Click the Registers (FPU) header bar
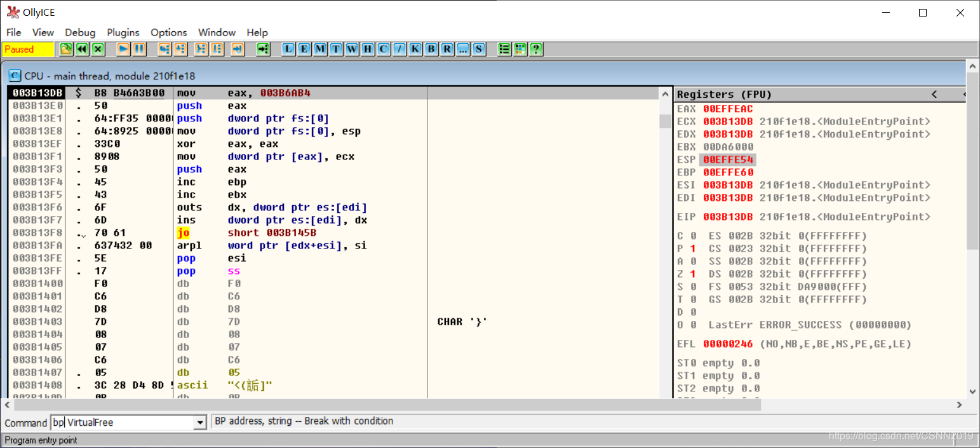This screenshot has width=980, height=448. [x=820, y=94]
